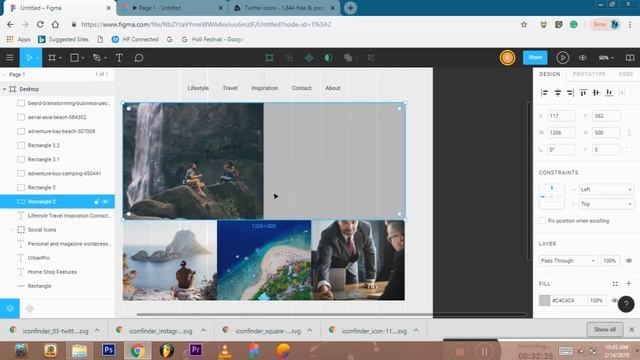This screenshot has height=360, width=640.
Task: Click the layers panel icon at bottom left
Action: [x=10, y=309]
